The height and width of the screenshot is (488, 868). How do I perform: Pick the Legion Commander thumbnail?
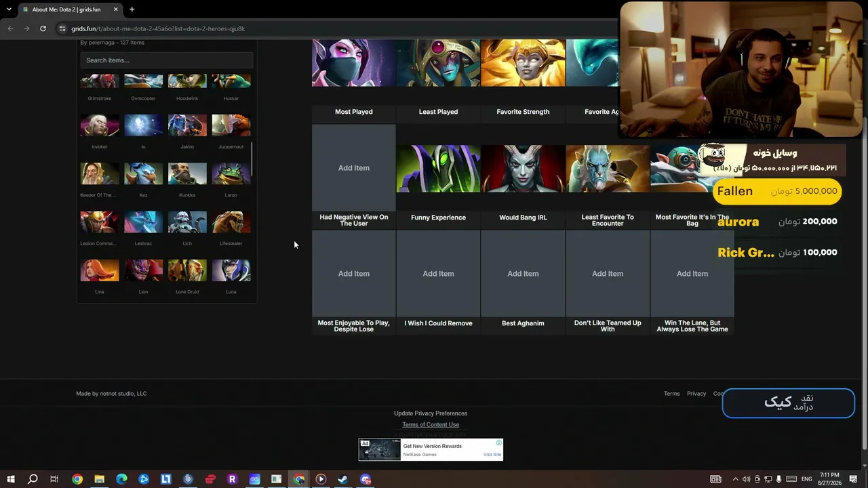[100, 222]
